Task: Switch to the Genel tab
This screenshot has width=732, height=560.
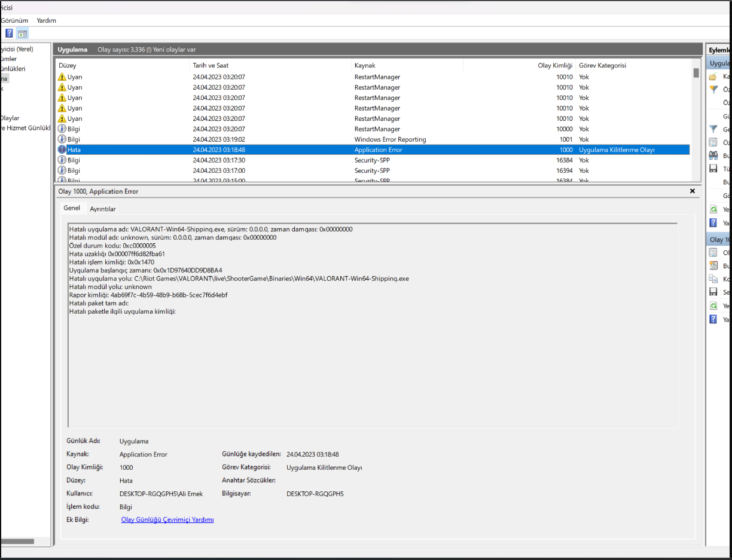Action: (x=72, y=208)
